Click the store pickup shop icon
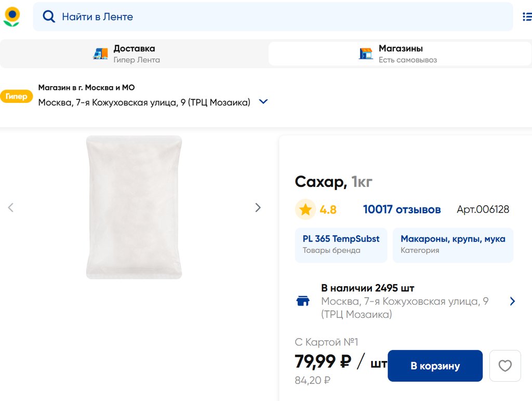Viewport: 532px width, 401px height. [366, 54]
